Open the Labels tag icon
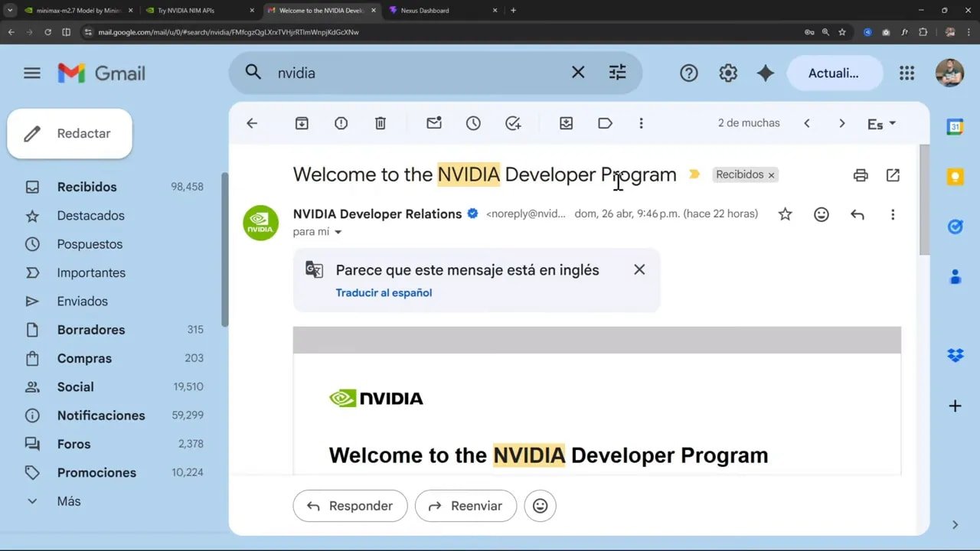Viewport: 980px width, 551px height. click(606, 123)
